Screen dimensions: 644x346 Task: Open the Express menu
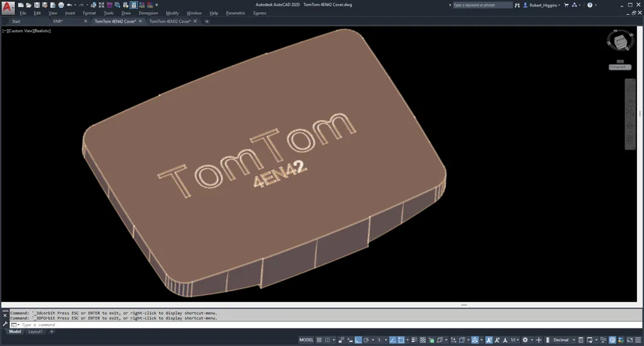coord(260,13)
